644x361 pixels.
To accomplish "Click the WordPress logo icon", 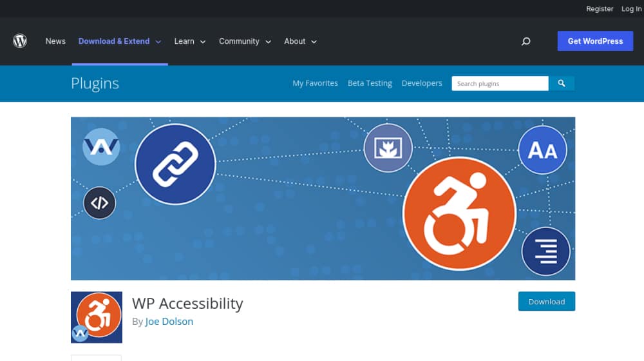I will pyautogui.click(x=20, y=41).
